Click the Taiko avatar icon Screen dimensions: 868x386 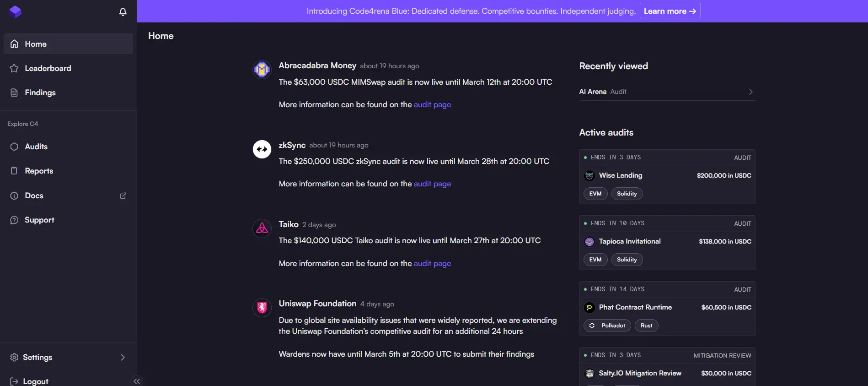(x=262, y=228)
